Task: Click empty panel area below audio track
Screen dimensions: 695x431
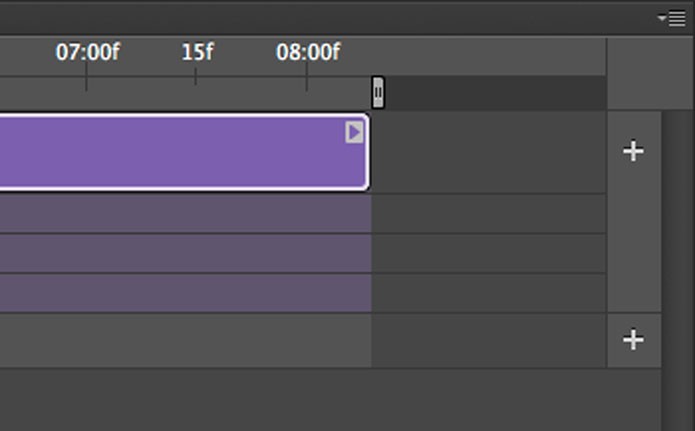Action: coord(330,400)
